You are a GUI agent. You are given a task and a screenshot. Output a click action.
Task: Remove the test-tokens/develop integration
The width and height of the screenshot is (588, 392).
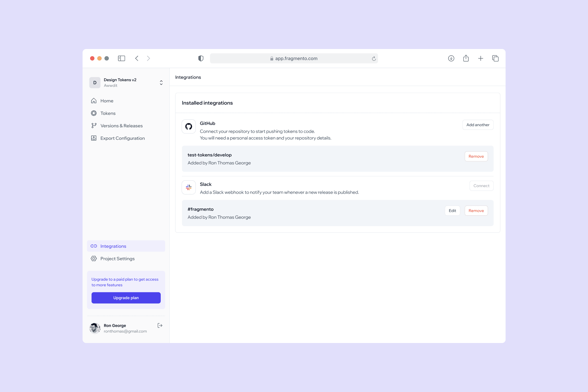click(476, 156)
